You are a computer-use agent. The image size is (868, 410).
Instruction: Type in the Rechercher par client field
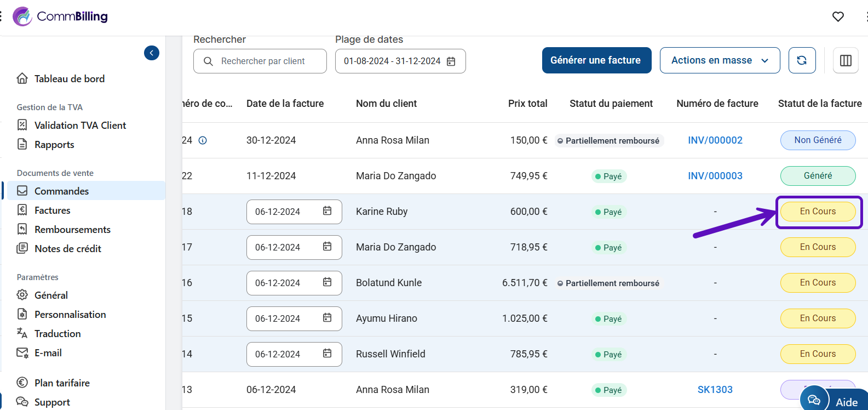(x=263, y=61)
